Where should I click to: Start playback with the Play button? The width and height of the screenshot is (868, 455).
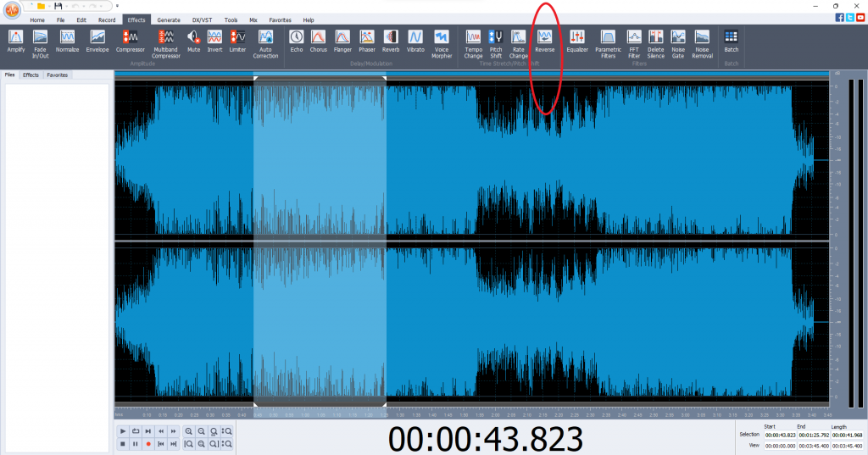(123, 431)
